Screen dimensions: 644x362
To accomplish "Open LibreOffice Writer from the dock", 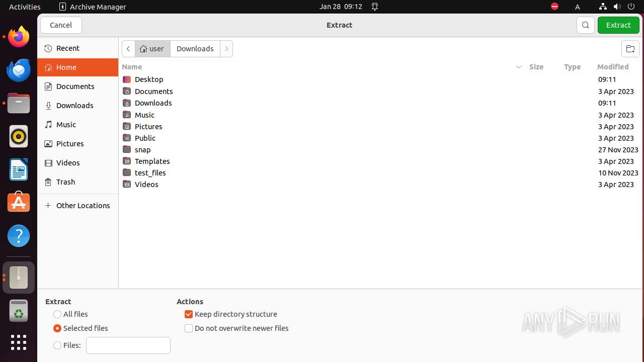I will (x=19, y=169).
